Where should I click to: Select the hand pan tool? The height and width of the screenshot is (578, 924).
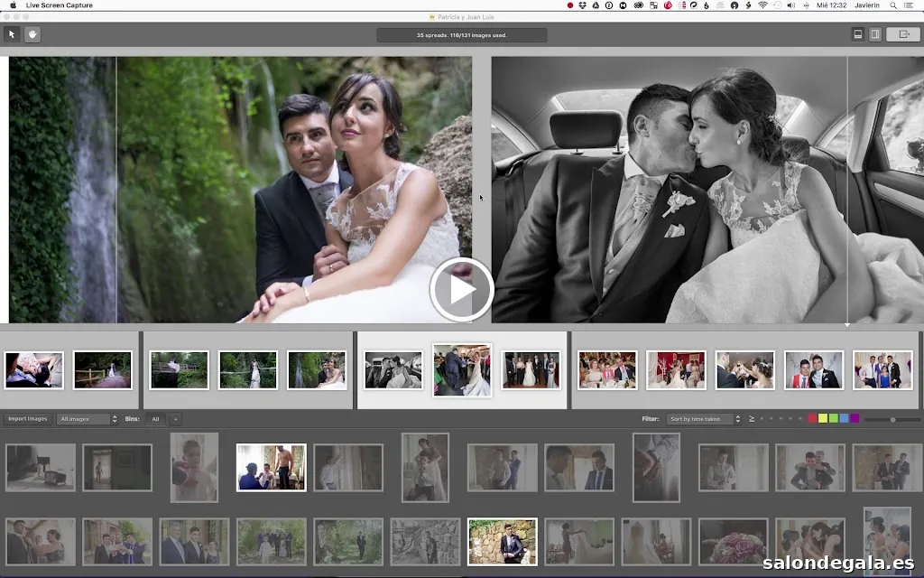point(32,34)
